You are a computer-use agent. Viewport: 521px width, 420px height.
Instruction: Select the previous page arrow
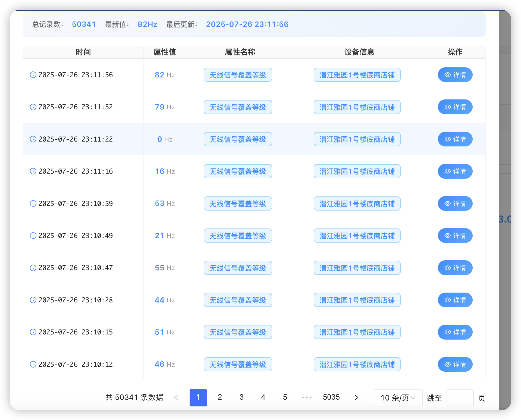[176, 397]
